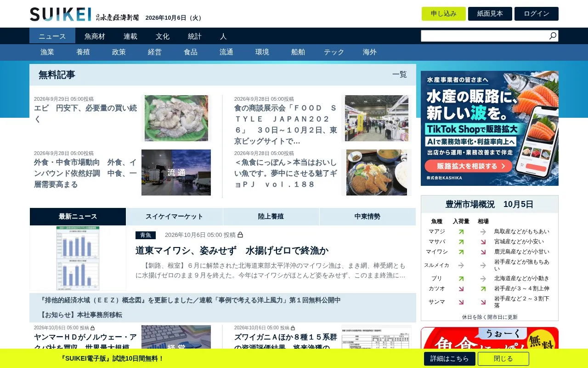This screenshot has width=588, height=368.
Task: Switch to the 最新ニュース tab
Action: 78,217
